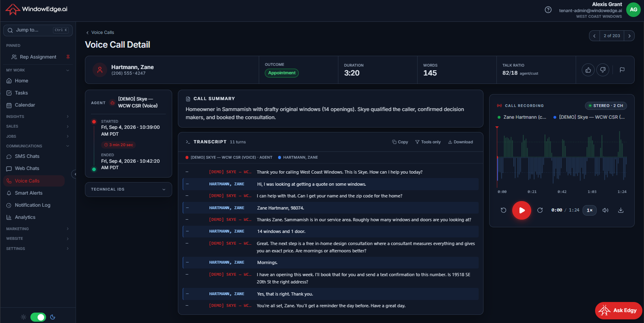Download the transcript
This screenshot has width=644, height=323.
pyautogui.click(x=460, y=142)
